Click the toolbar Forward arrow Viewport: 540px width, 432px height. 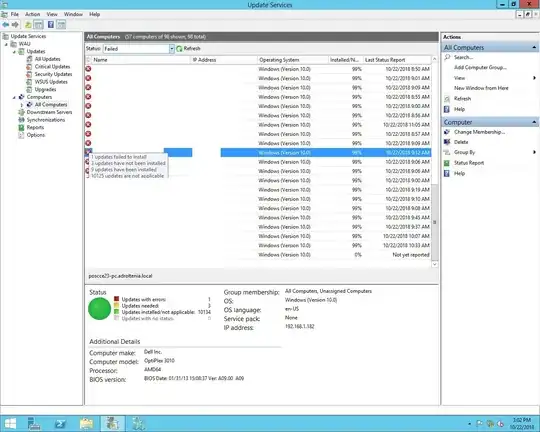point(15,24)
